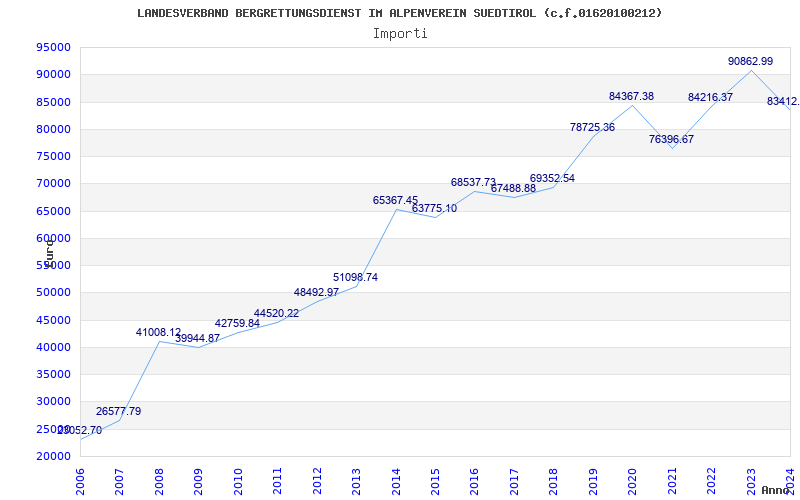Click the 35000 y-axis label
Screen dimensions: 800x500
coord(53,374)
